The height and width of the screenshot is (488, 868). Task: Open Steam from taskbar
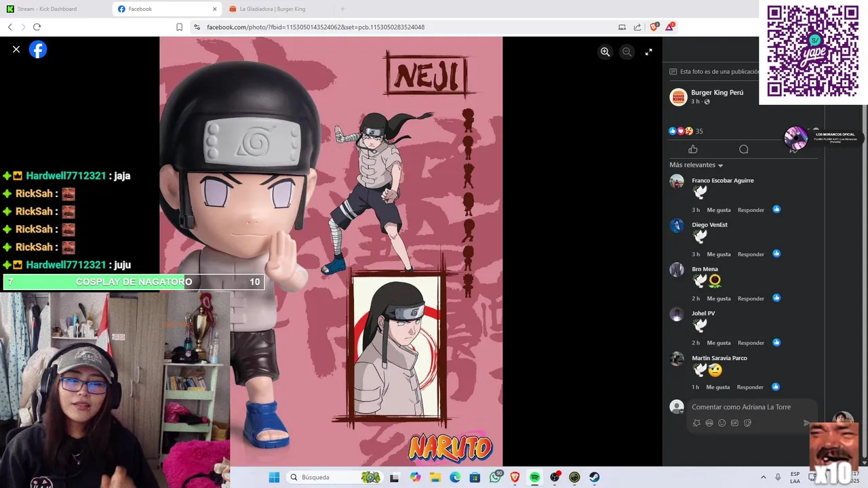pyautogui.click(x=594, y=477)
